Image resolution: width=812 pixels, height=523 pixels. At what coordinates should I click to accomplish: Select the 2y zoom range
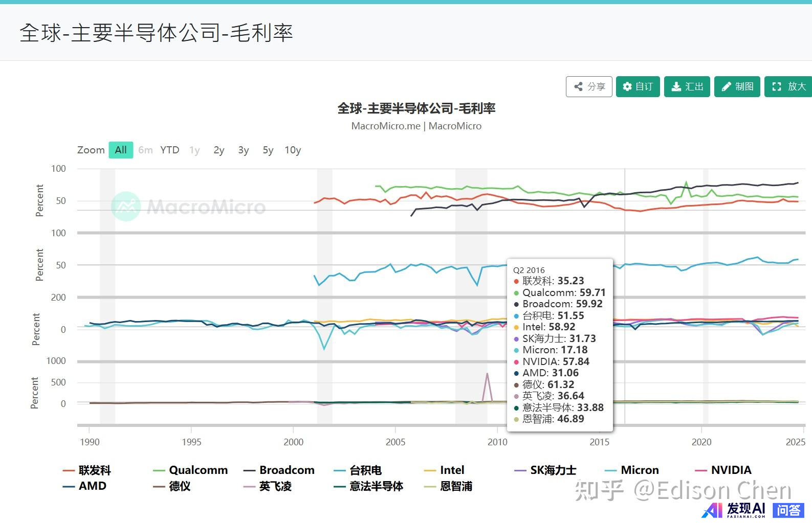pos(219,150)
